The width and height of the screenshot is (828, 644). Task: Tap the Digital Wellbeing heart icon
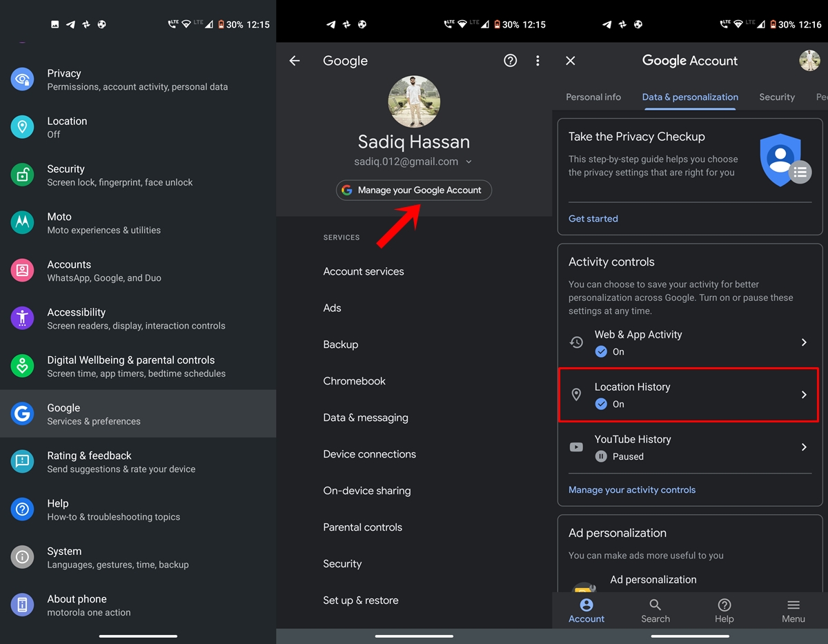pyautogui.click(x=22, y=366)
